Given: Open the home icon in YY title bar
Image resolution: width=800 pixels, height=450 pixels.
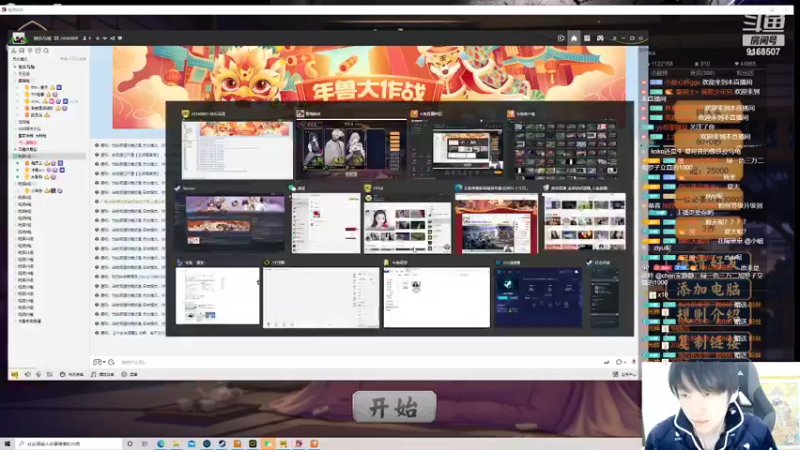Looking at the screenshot, I should (x=574, y=38).
